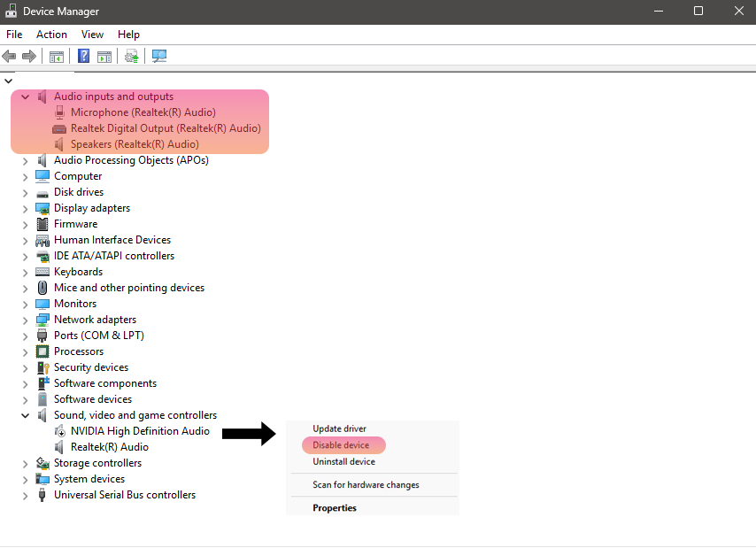
Task: Expand the Processors chevron
Action: [x=25, y=352]
